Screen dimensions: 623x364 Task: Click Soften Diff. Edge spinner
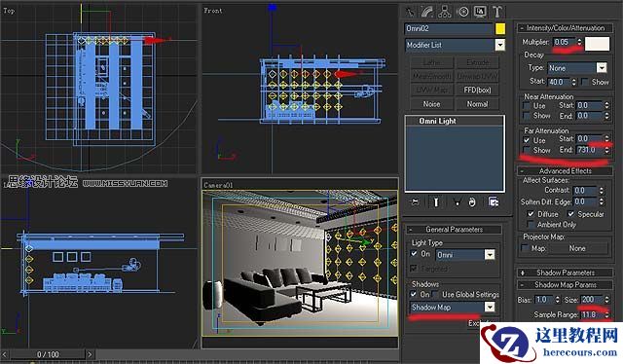click(x=602, y=201)
